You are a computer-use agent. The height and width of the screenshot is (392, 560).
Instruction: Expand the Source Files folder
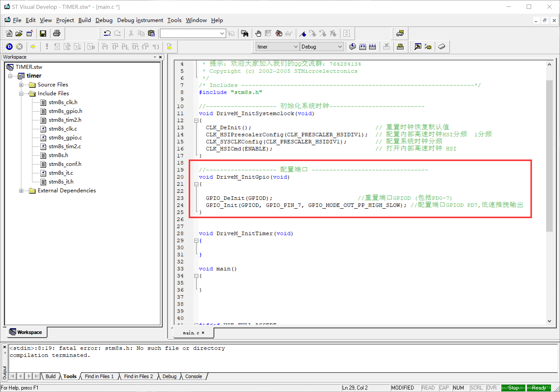coord(21,85)
